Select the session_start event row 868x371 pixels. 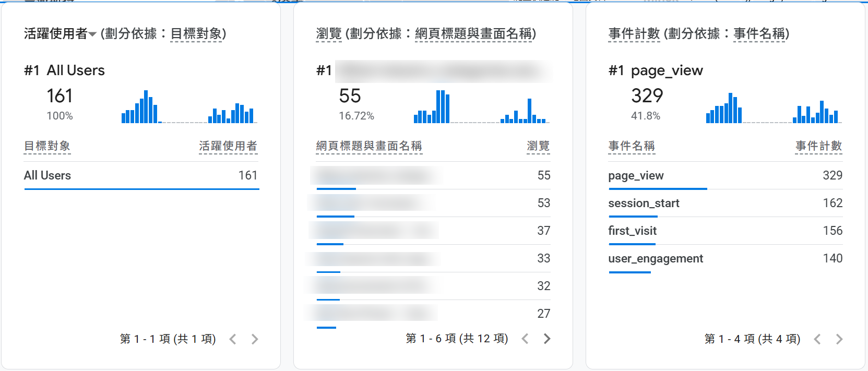click(x=644, y=204)
